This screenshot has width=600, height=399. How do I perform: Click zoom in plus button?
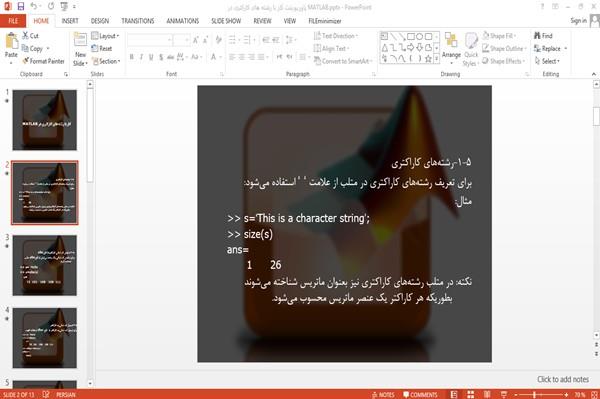(566, 394)
